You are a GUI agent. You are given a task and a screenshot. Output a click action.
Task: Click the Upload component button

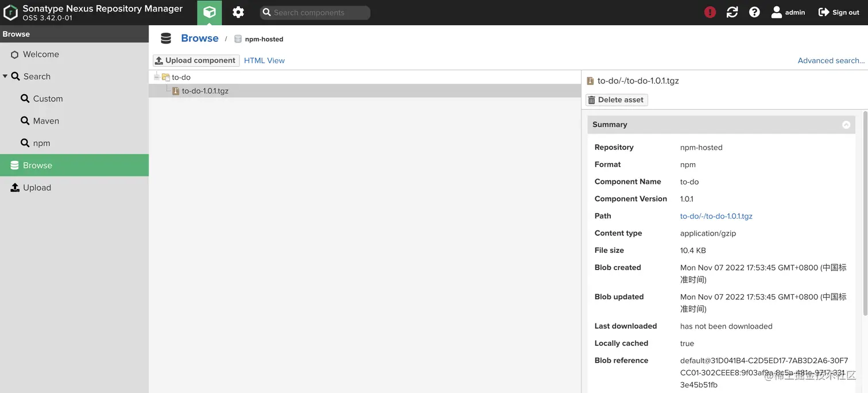click(196, 60)
